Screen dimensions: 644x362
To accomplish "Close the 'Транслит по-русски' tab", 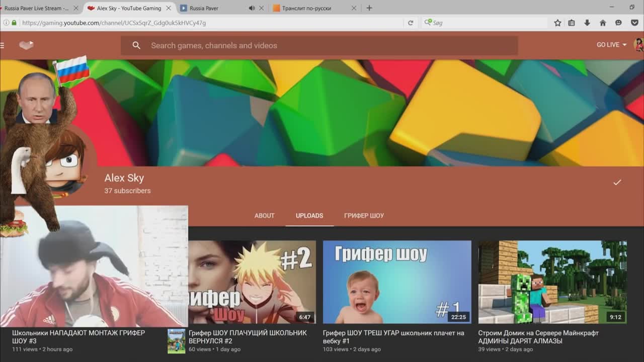I will click(x=354, y=8).
